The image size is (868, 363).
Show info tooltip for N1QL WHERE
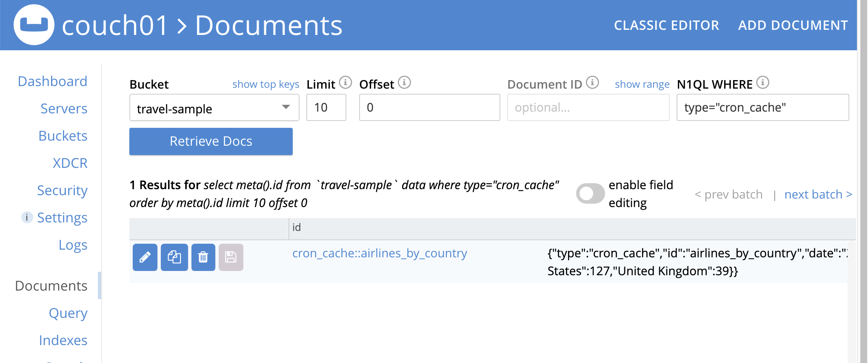[763, 82]
